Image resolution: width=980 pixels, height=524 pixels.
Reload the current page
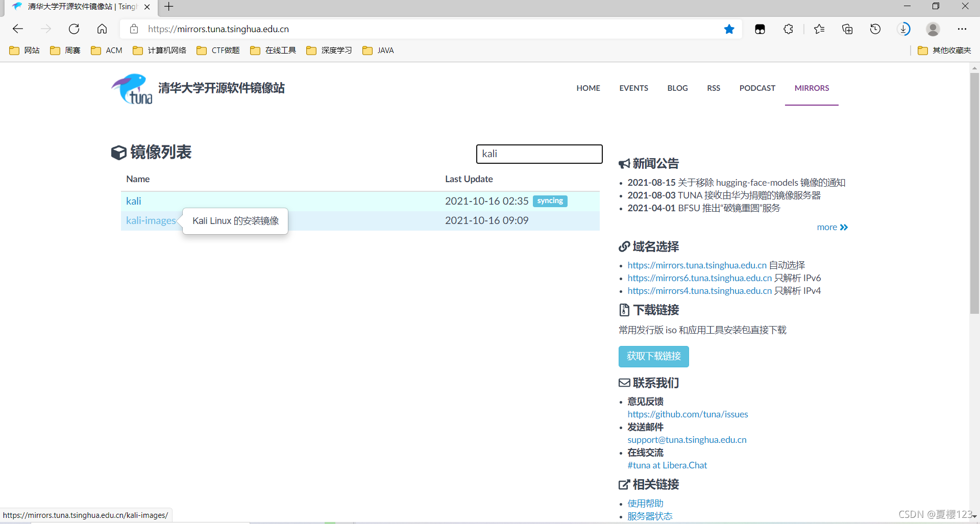pos(74,29)
